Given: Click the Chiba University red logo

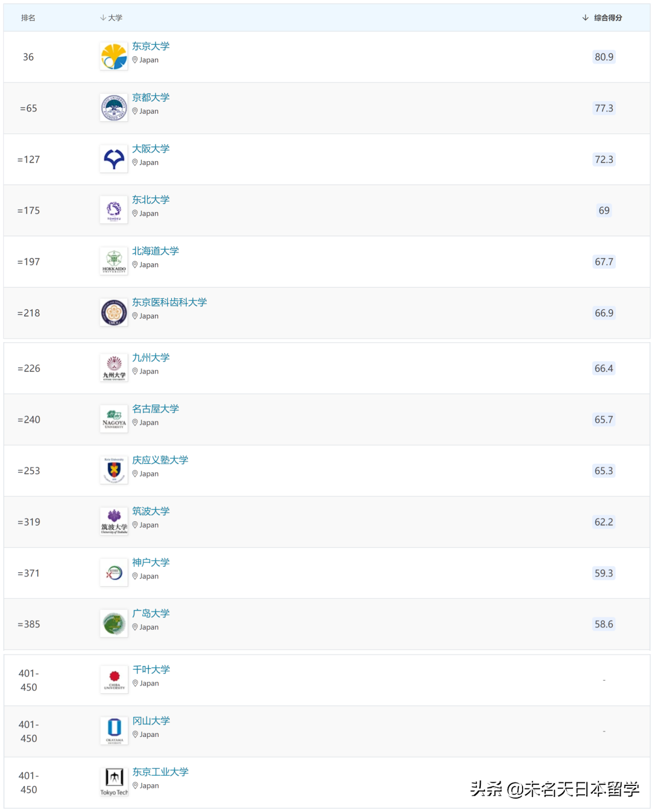Looking at the screenshot, I should pos(114,680).
